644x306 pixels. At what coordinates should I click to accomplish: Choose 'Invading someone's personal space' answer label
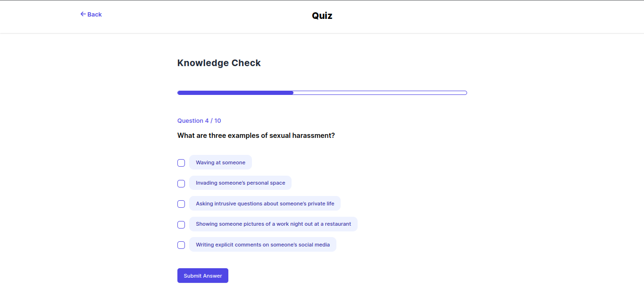[240, 183]
